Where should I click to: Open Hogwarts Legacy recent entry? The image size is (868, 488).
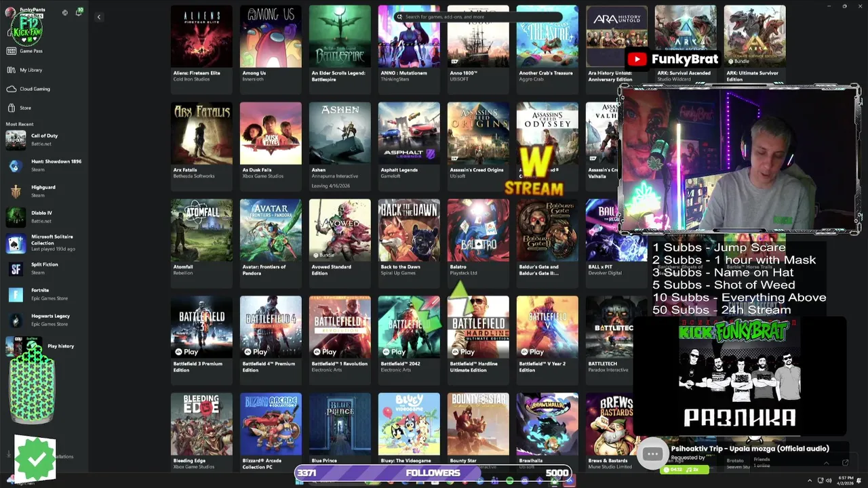pyautogui.click(x=44, y=320)
